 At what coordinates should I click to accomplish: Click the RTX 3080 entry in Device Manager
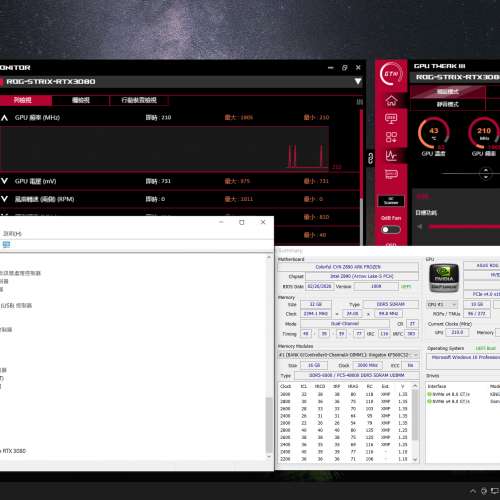13,451
